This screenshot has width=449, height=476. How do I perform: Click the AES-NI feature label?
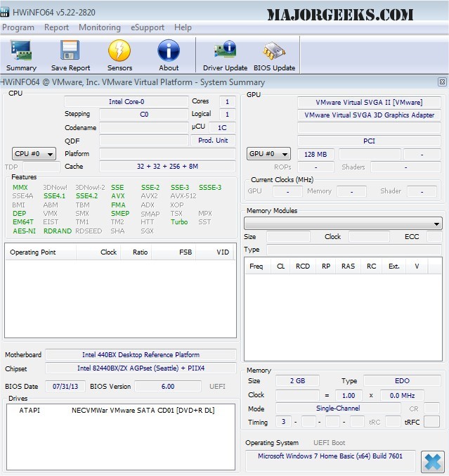[x=25, y=231]
